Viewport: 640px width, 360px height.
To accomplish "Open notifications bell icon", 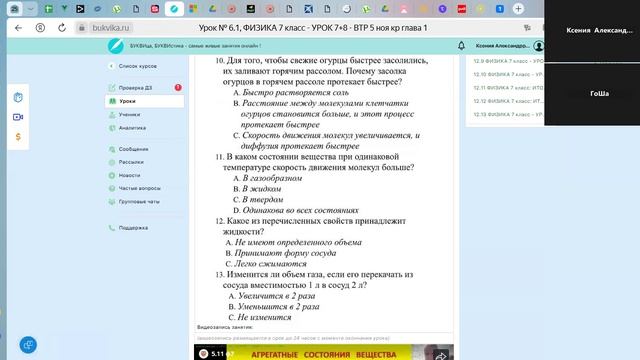I will click(461, 46).
